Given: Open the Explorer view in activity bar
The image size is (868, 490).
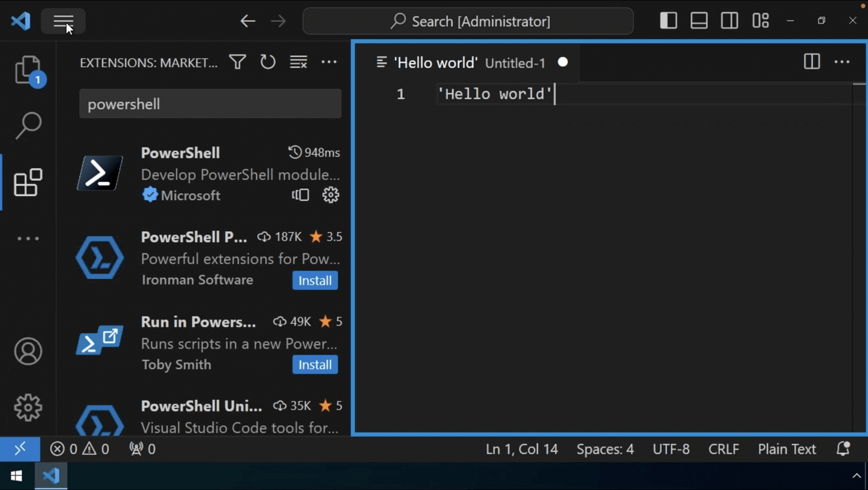Looking at the screenshot, I should (28, 70).
